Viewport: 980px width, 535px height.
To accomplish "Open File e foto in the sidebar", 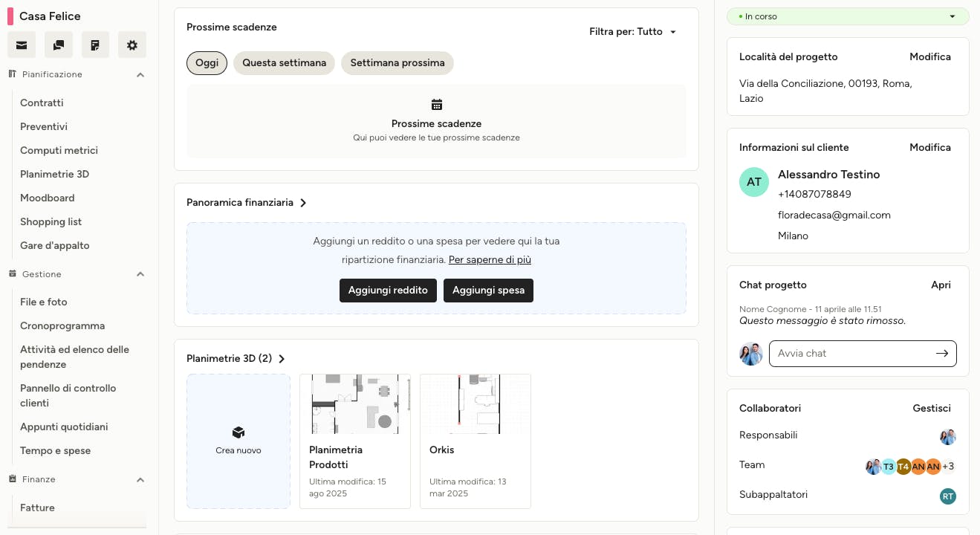I will point(44,302).
